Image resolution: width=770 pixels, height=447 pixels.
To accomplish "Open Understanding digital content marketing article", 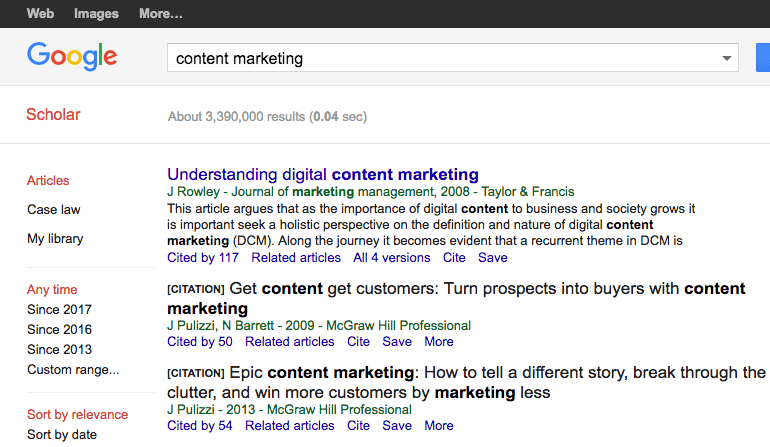I will click(323, 174).
